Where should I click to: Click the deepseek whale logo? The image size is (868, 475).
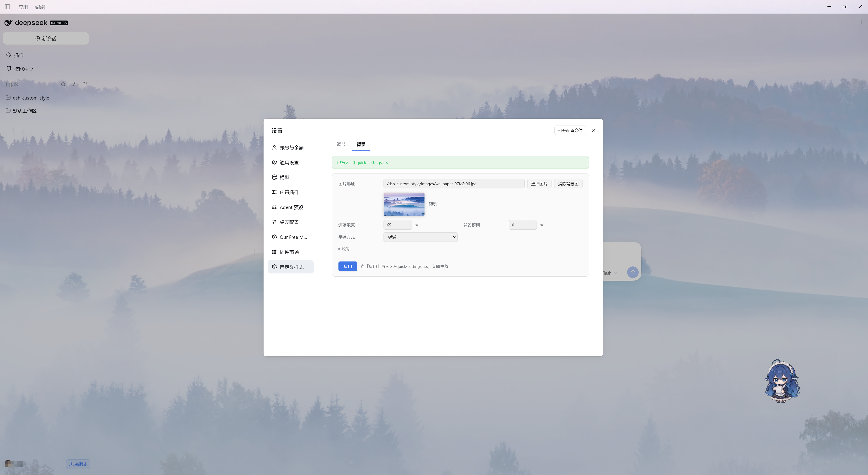pyautogui.click(x=8, y=23)
